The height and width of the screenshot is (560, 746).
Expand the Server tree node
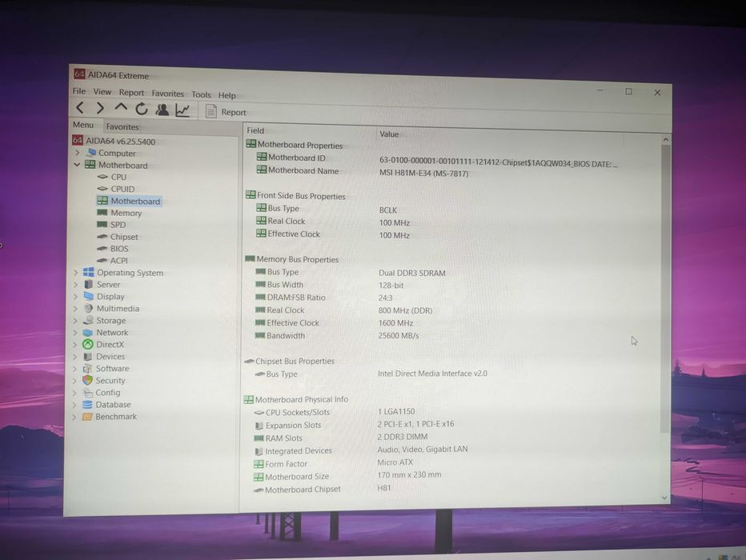[x=76, y=284]
